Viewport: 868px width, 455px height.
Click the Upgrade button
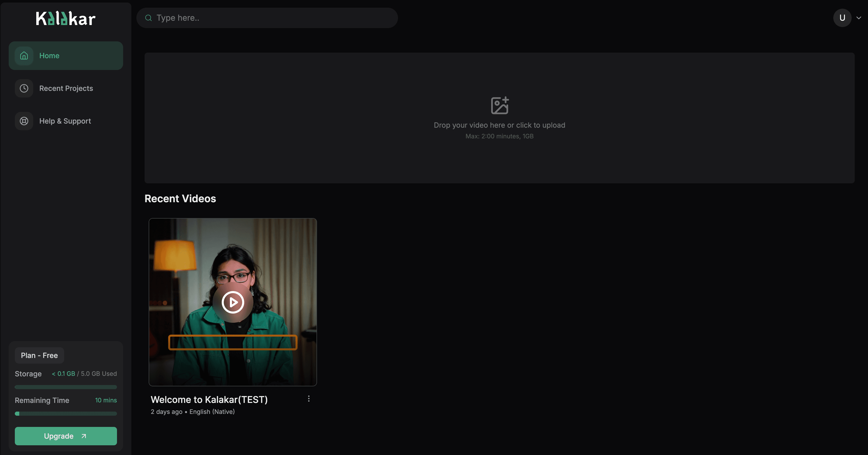pyautogui.click(x=66, y=436)
